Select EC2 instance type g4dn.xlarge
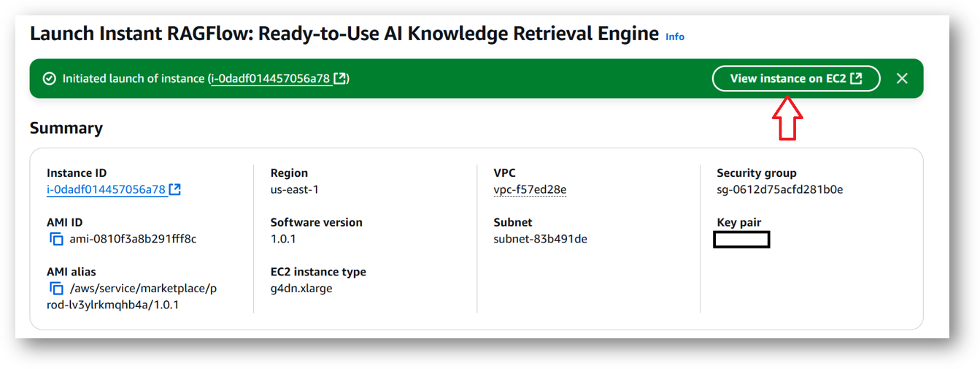980x369 pixels. click(x=301, y=288)
